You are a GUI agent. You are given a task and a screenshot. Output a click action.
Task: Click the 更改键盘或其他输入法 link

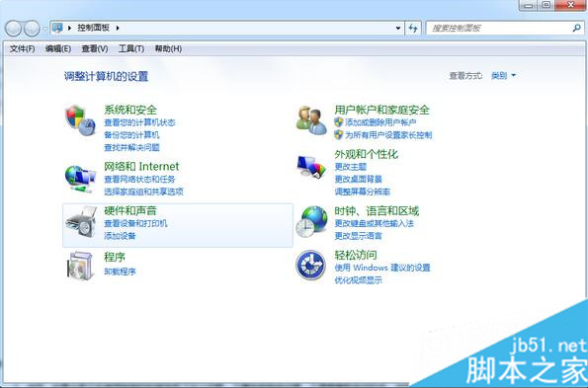pos(374,223)
